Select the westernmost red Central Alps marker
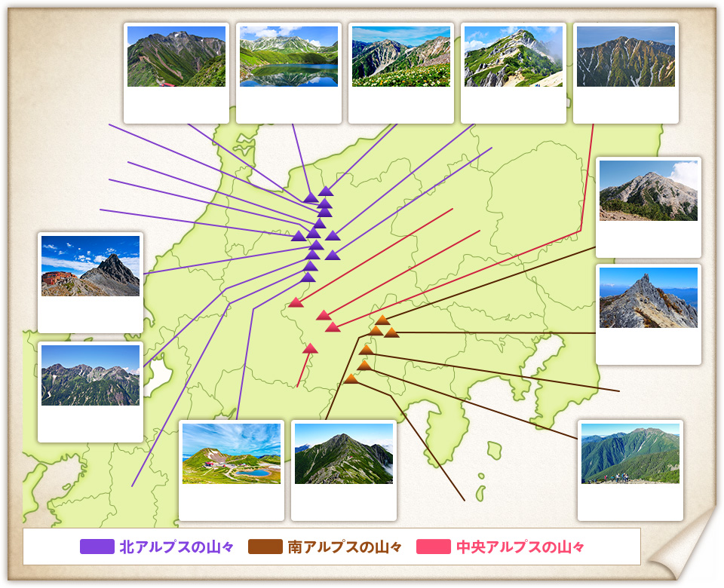The height and width of the screenshot is (588, 724). [x=296, y=303]
